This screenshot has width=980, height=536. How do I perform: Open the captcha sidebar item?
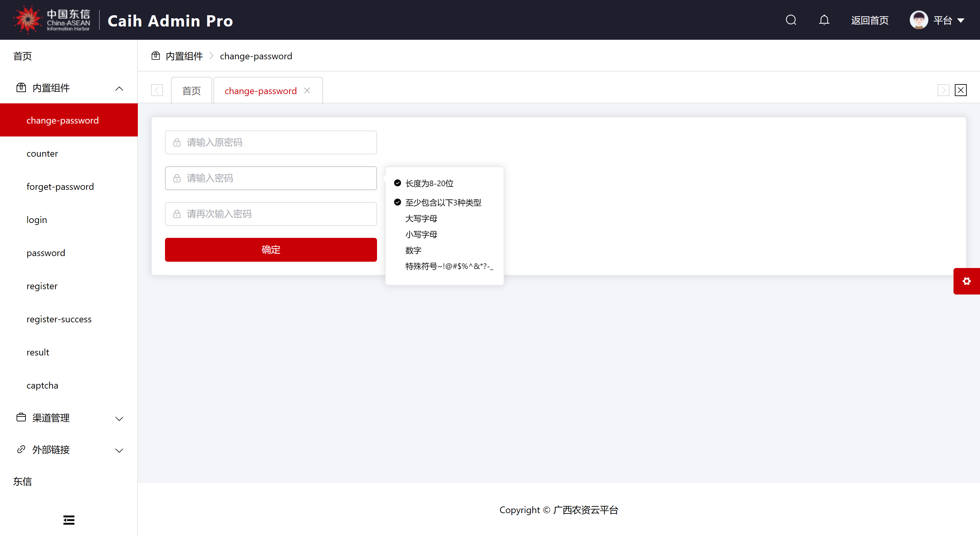pos(42,385)
